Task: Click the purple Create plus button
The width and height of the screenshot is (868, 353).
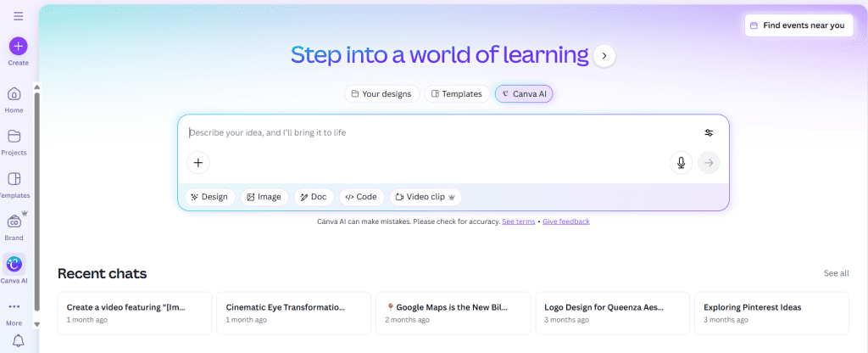Action: pyautogui.click(x=19, y=46)
